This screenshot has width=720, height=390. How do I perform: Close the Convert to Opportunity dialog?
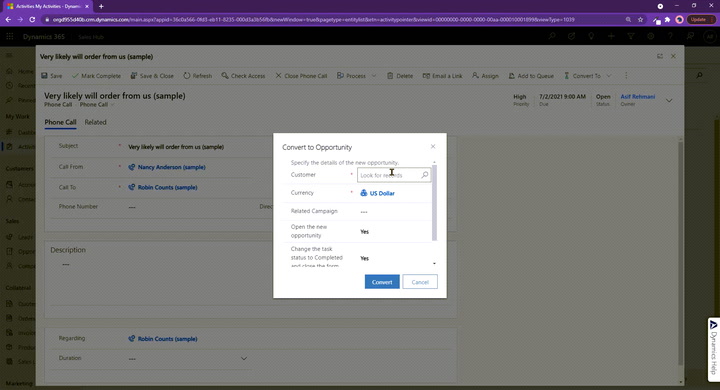(433, 147)
